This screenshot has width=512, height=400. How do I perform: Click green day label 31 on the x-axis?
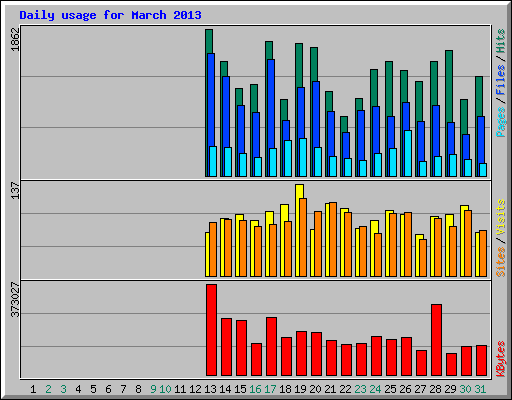(480, 389)
